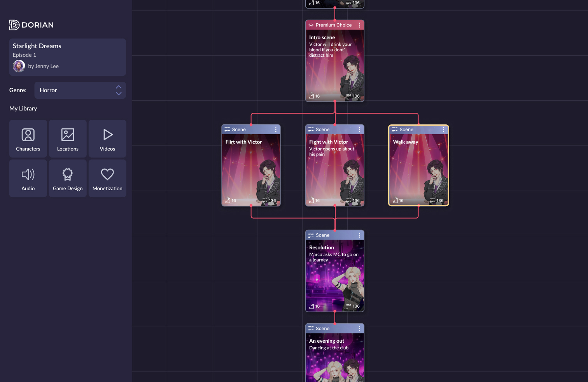Click 'Dancing at the club' description text

(x=329, y=348)
